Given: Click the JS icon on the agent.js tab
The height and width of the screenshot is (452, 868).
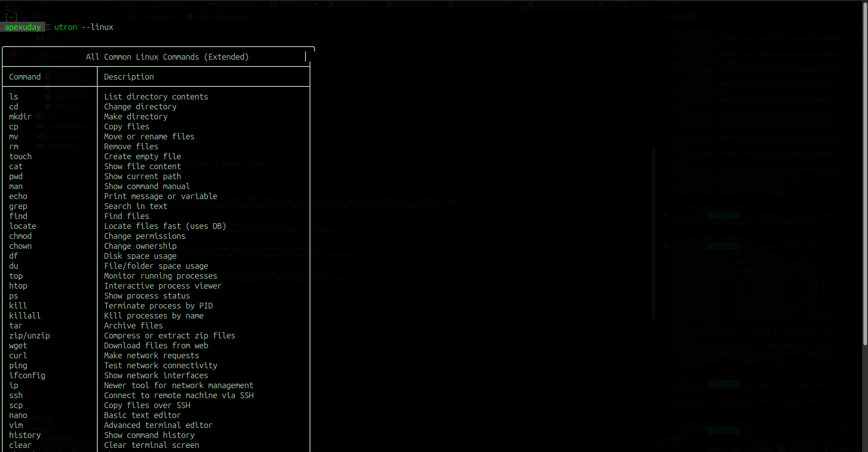Looking at the screenshot, I should [113, 5].
